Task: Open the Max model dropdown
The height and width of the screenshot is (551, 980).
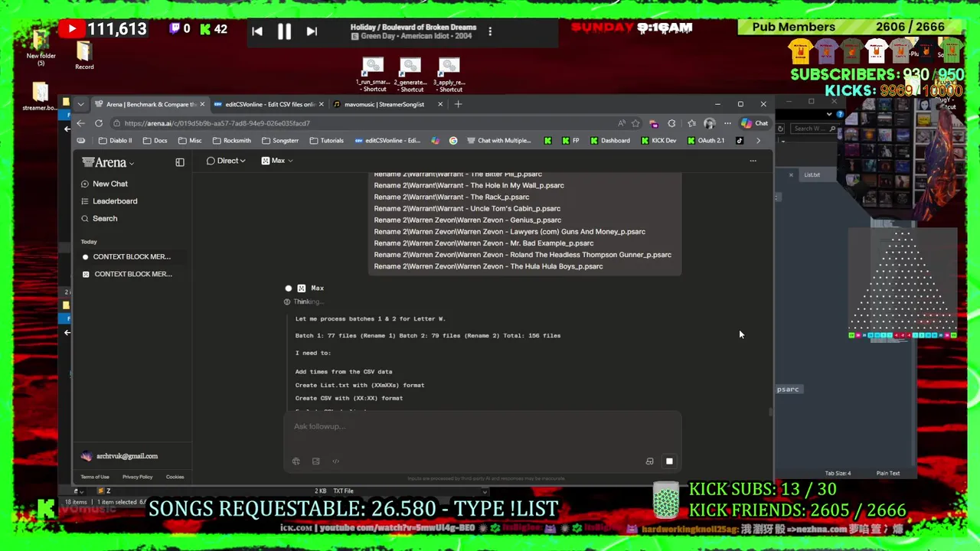Action: [277, 161]
